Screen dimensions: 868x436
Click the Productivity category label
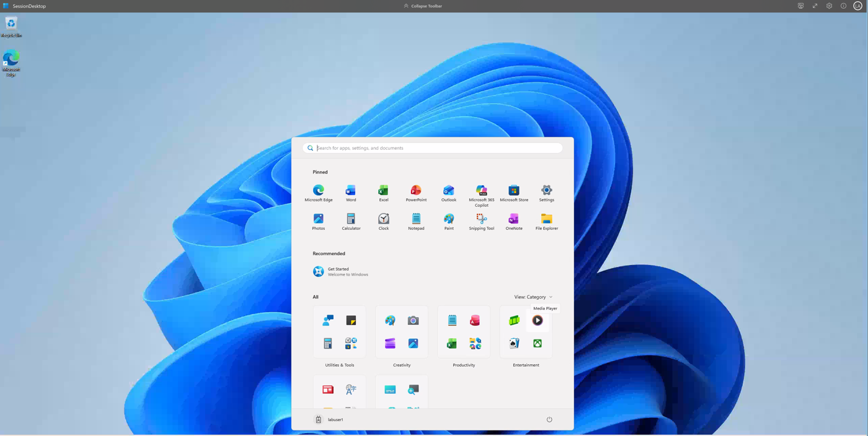tap(464, 365)
